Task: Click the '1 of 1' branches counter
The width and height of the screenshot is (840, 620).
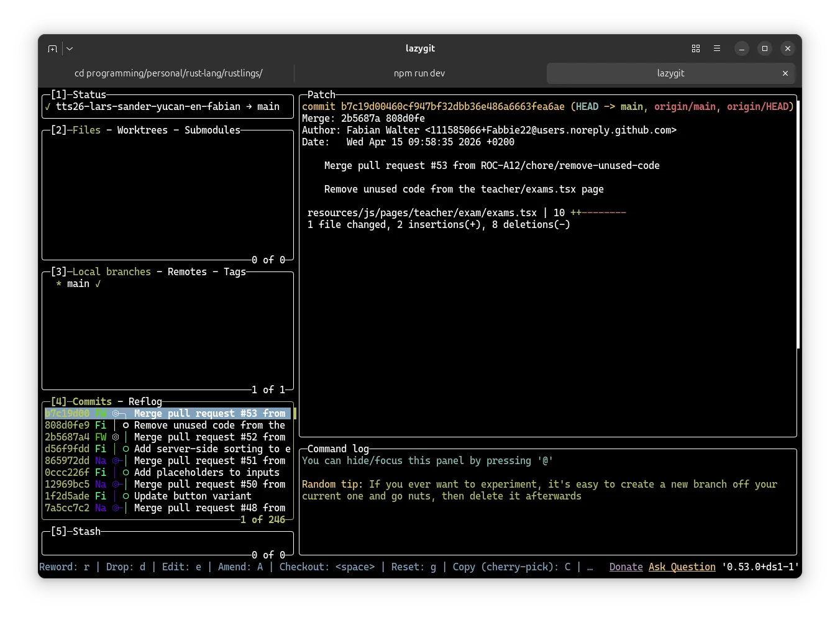Action: (268, 390)
